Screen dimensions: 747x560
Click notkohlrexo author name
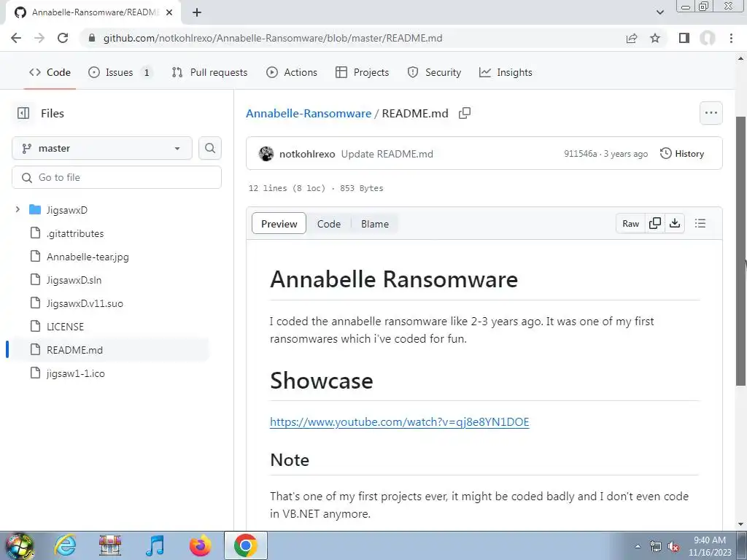coord(307,154)
